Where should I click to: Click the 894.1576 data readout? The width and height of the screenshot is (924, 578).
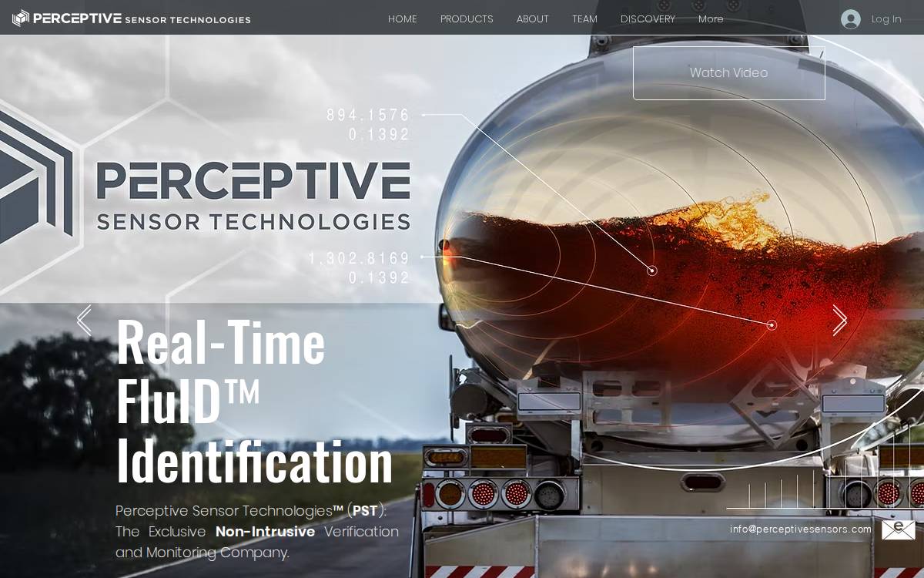(x=368, y=115)
